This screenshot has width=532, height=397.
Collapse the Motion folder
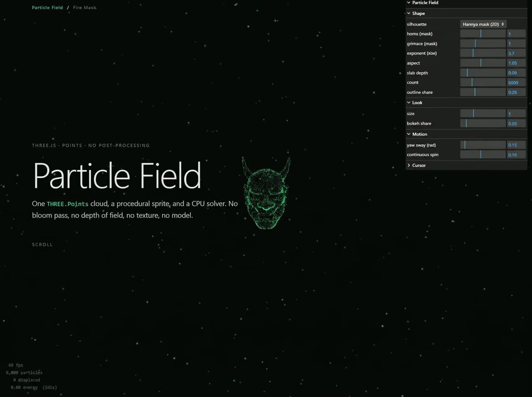pyautogui.click(x=466, y=134)
